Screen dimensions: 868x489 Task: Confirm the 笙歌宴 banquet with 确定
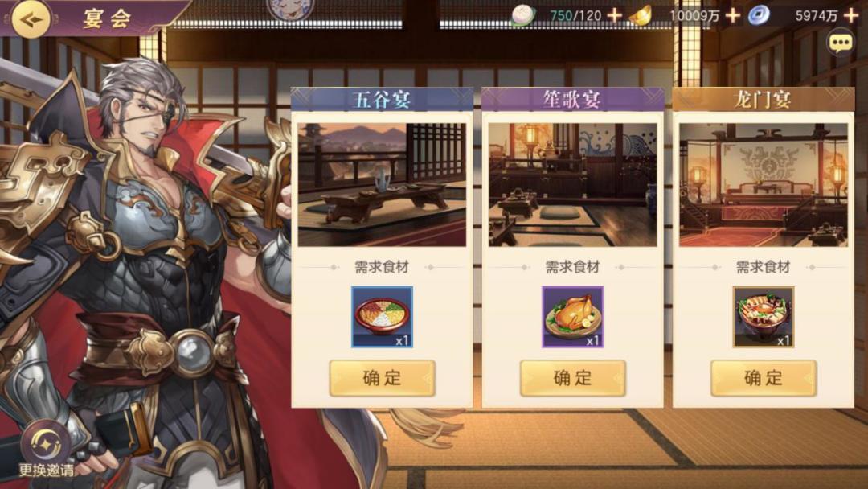tap(572, 378)
